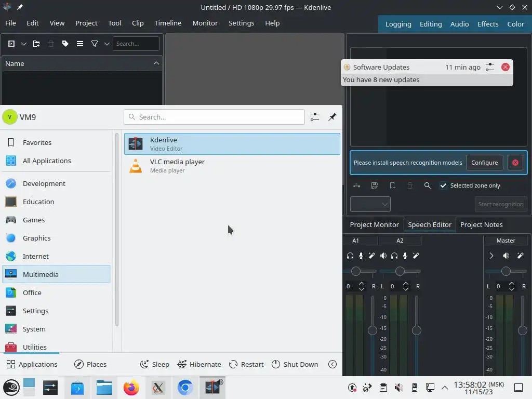This screenshot has width=532, height=399.
Task: Open the Timeline menu
Action: (168, 23)
